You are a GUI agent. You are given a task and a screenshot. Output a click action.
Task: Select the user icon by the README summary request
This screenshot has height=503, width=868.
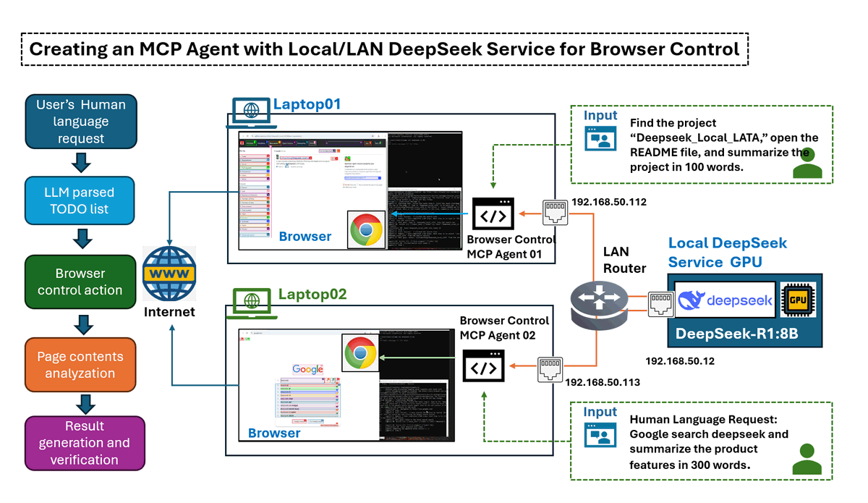coord(807,163)
